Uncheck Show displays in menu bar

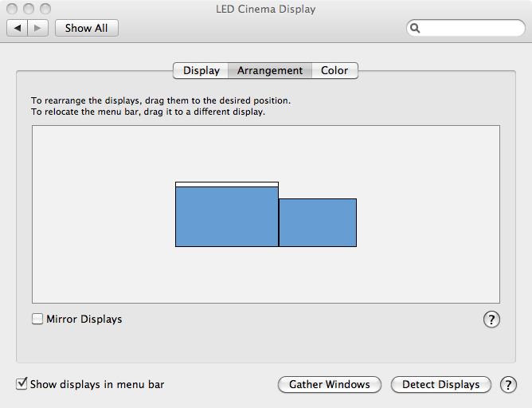pos(22,384)
